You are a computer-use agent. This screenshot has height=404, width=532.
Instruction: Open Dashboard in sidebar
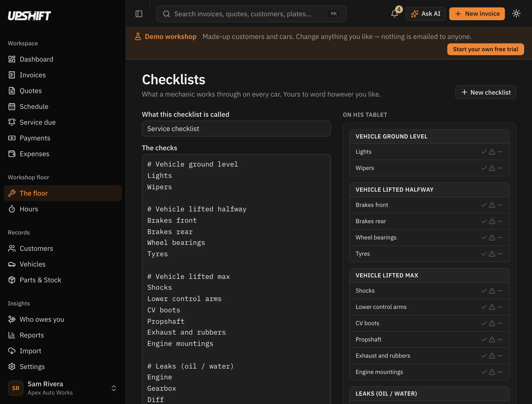(63, 59)
